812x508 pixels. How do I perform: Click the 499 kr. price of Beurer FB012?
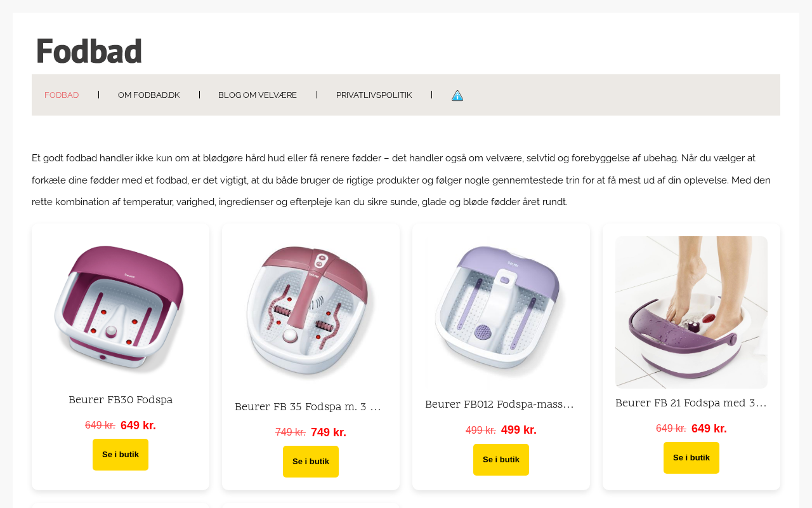point(519,430)
